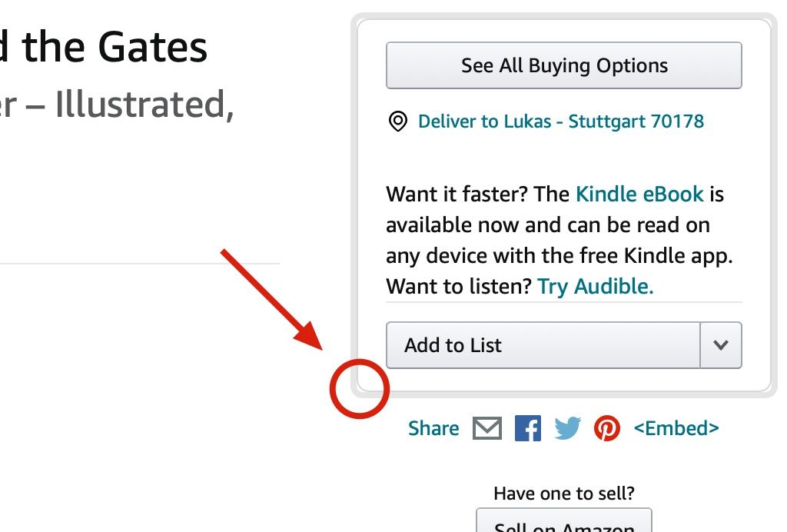787x532 pixels.
Task: Click inside the red circle annotation
Action: tap(359, 388)
